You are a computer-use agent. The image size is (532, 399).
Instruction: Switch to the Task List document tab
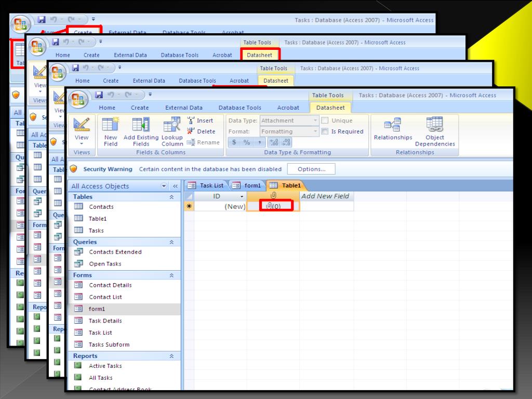(207, 185)
